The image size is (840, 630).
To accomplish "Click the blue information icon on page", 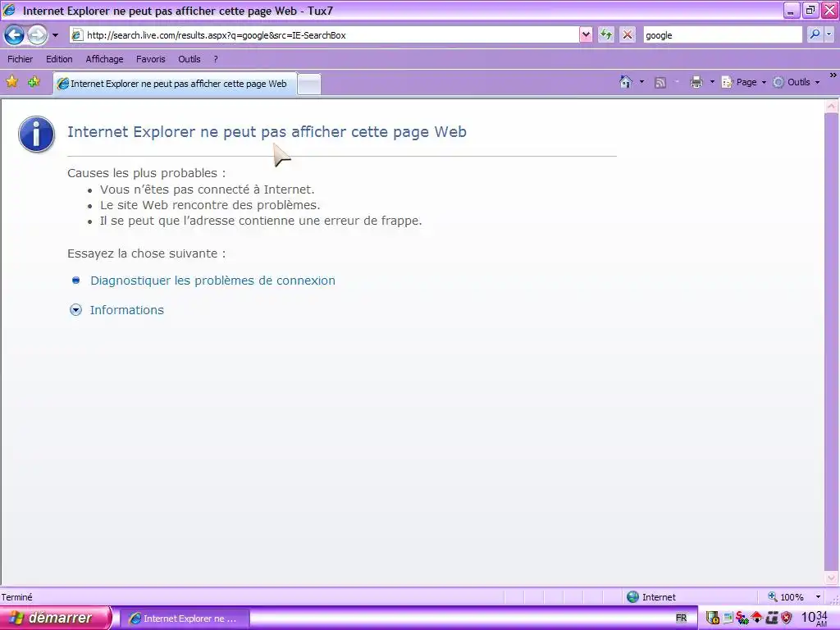I will 36,134.
